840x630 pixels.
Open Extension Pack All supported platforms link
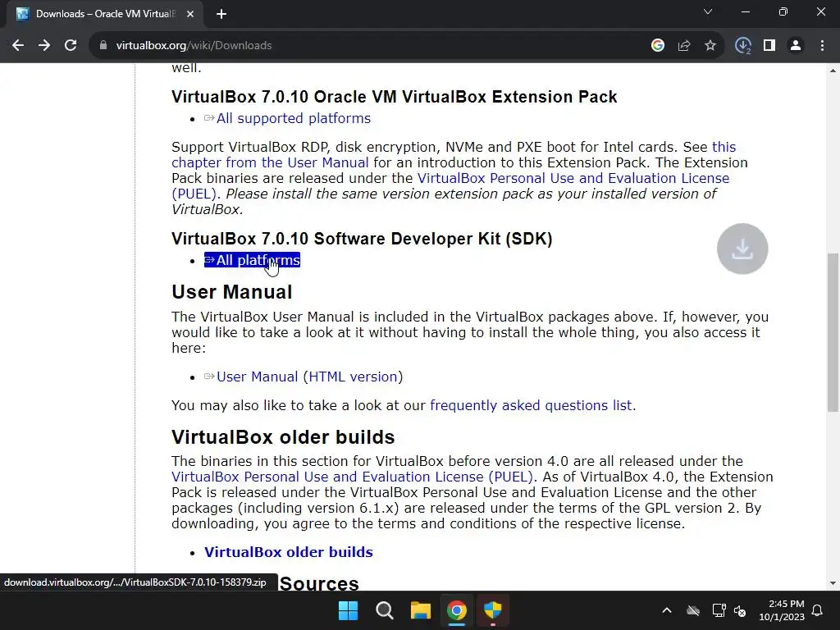pos(287,118)
